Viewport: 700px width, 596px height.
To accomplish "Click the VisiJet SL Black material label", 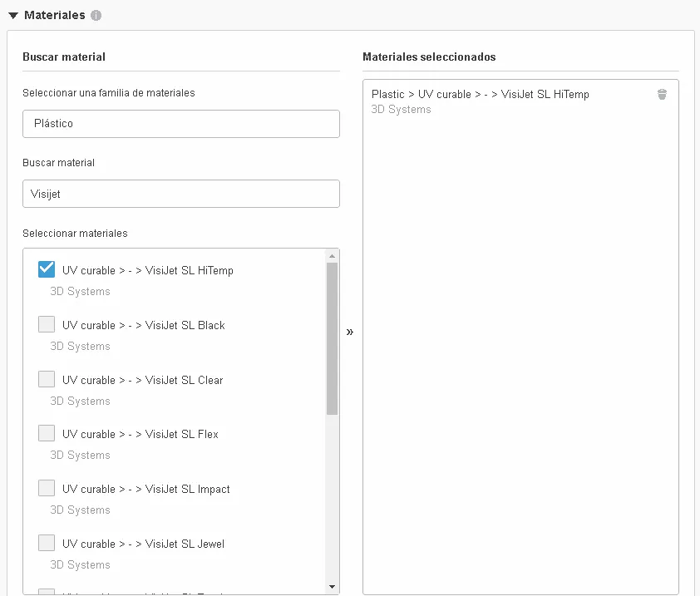I will click(143, 325).
